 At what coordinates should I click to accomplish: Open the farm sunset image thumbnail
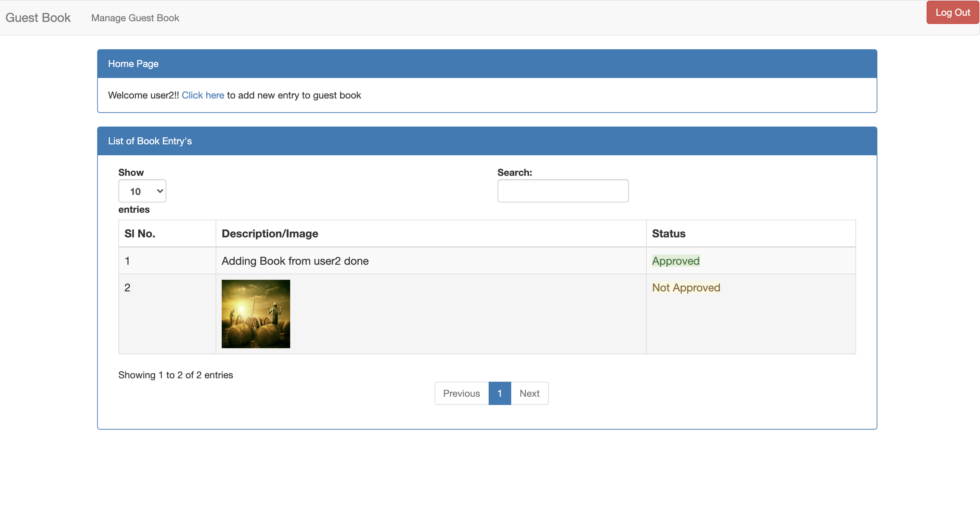(x=256, y=314)
